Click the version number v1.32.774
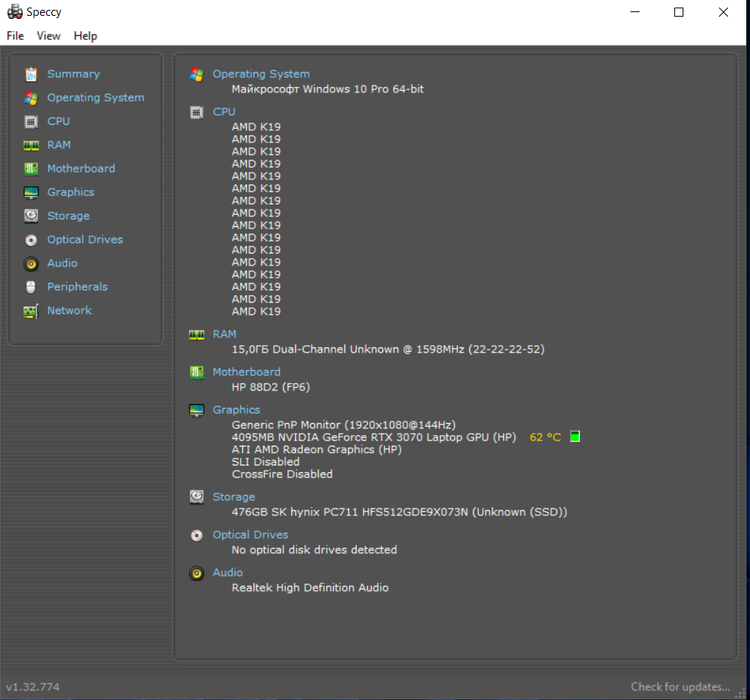 33,687
